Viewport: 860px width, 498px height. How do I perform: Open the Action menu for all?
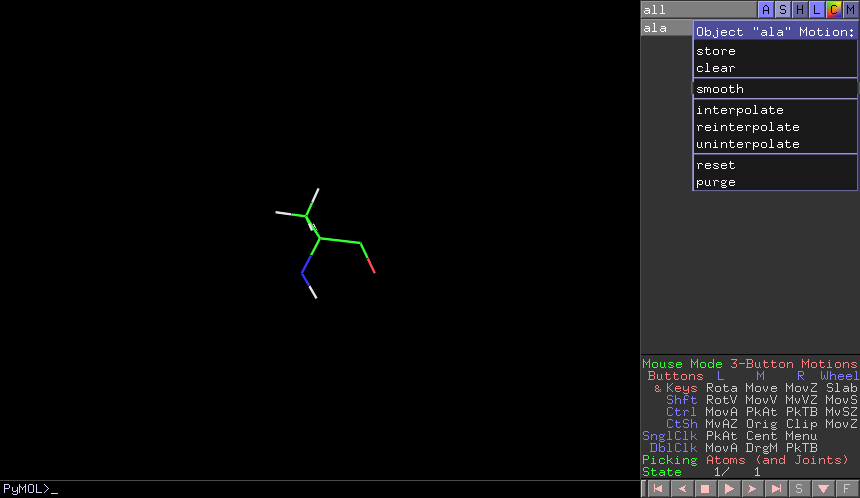[x=766, y=9]
